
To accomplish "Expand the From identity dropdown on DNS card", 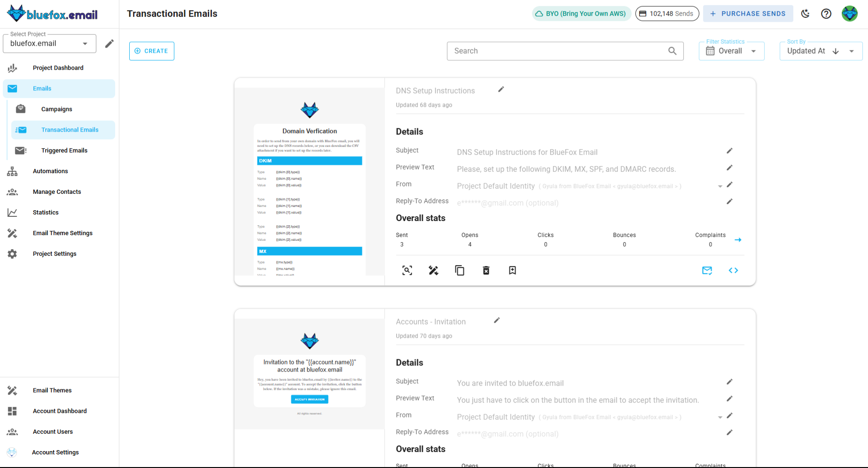I will [x=720, y=186].
